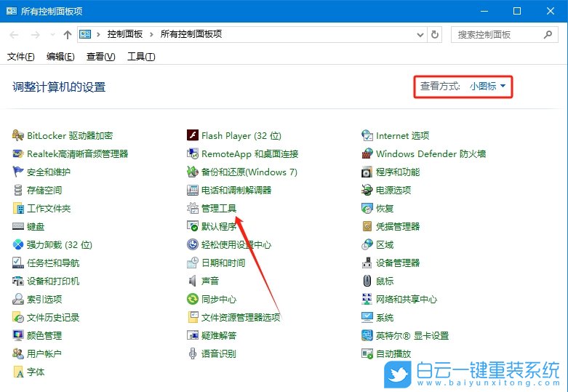Click the title bar control panel icon
Image resolution: width=568 pixels, height=392 pixels.
(x=11, y=11)
